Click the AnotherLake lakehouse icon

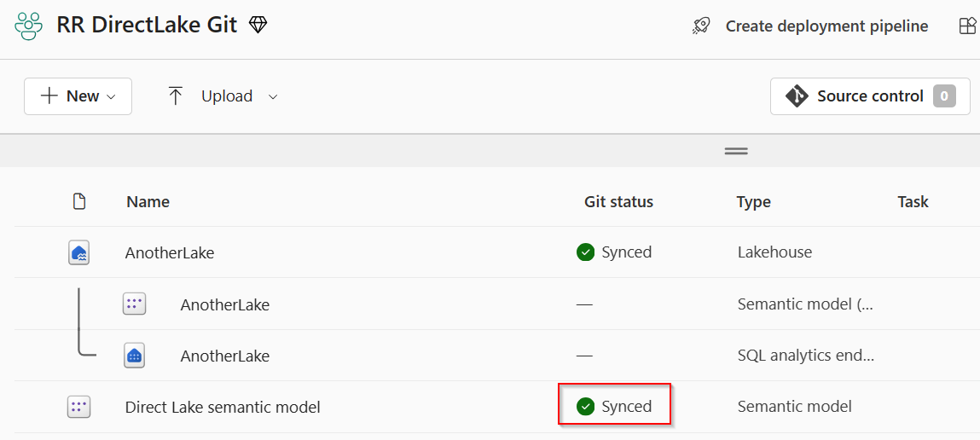tap(78, 252)
